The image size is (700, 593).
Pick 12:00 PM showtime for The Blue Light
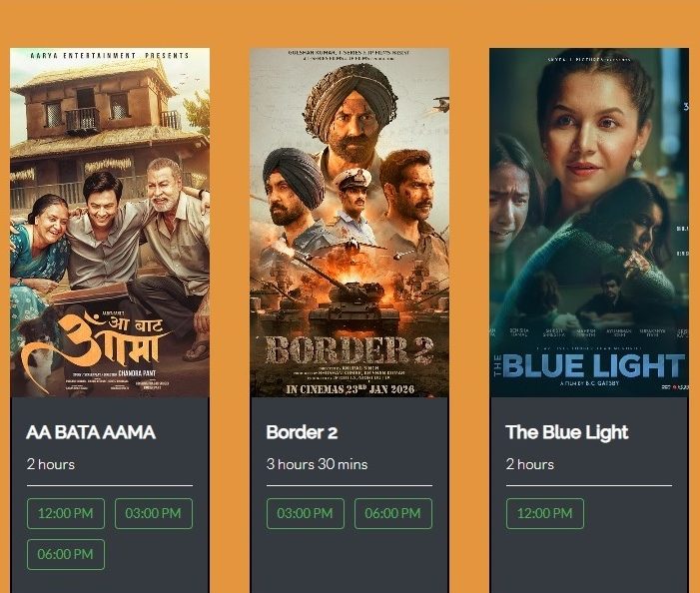pos(545,513)
